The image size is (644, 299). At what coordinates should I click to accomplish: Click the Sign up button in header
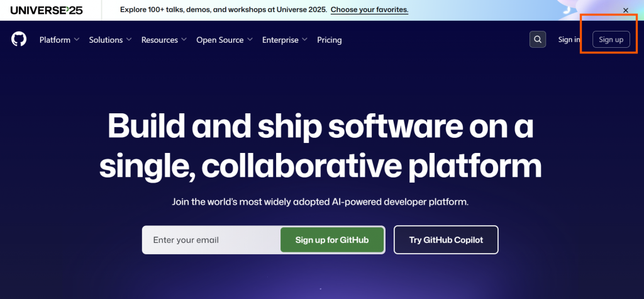[x=611, y=40]
